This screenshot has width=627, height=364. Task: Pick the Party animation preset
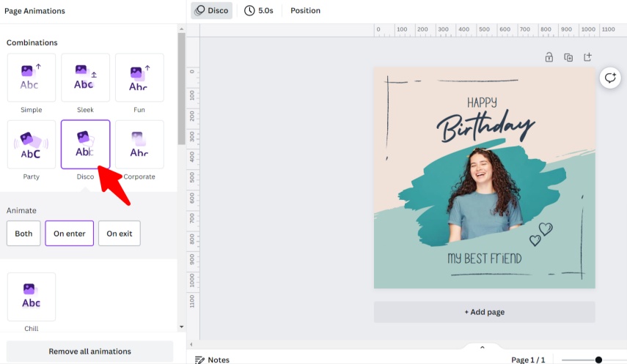(32, 144)
